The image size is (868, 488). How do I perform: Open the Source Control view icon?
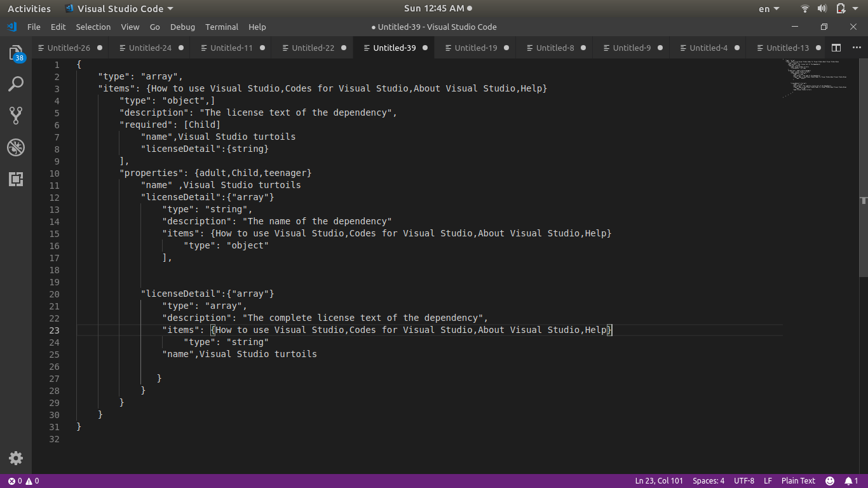pos(16,115)
